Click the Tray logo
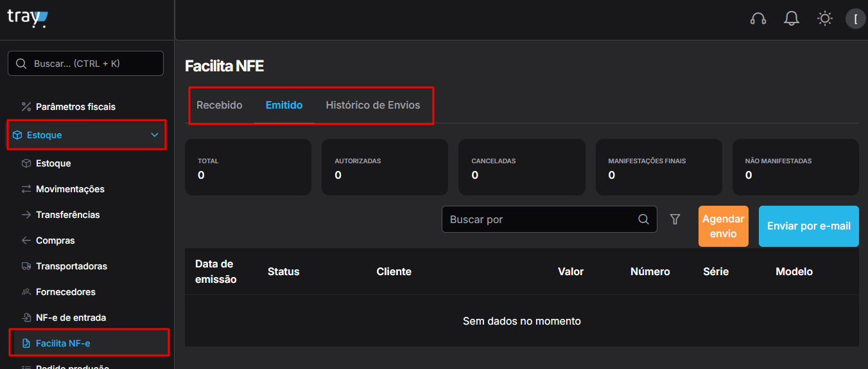 click(x=27, y=18)
